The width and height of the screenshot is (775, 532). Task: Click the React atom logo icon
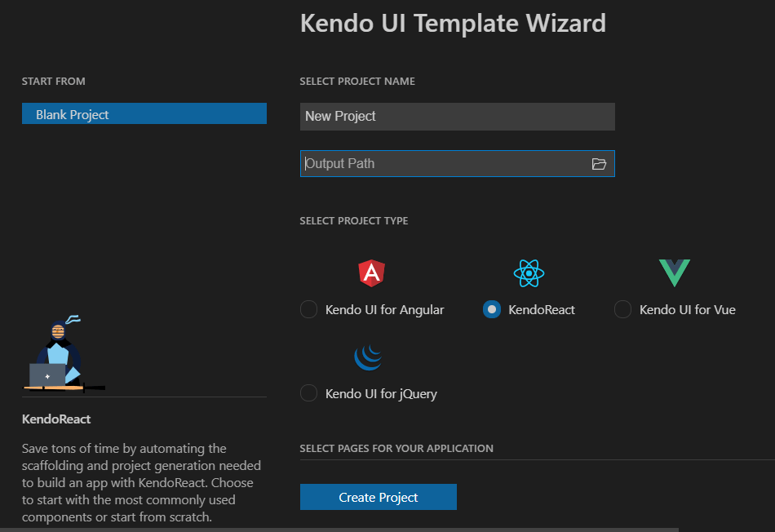[x=529, y=273]
